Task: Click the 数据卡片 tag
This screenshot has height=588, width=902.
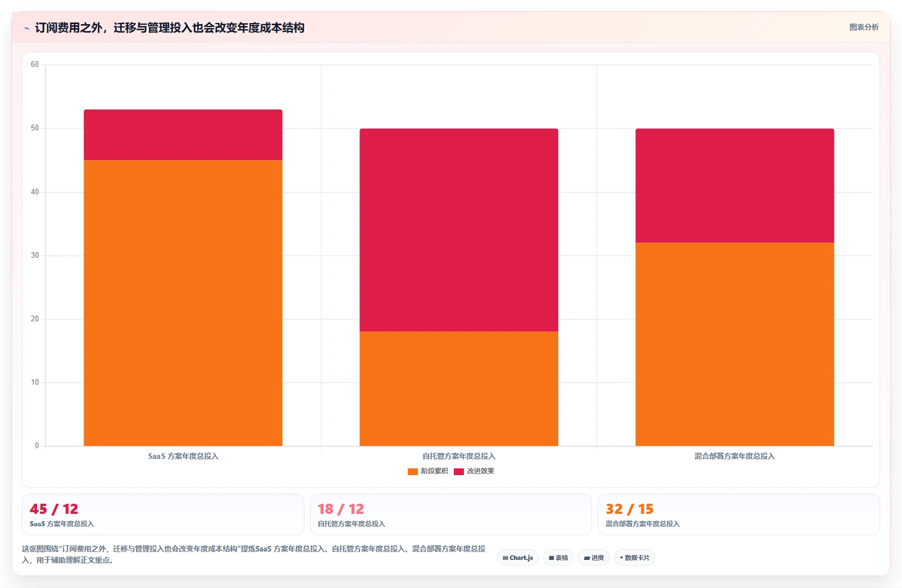Action: tap(635, 558)
